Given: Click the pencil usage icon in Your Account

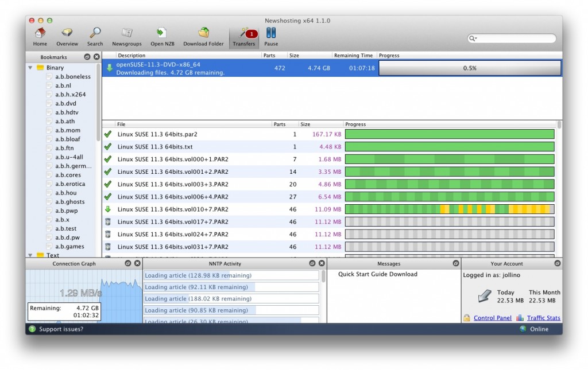Looking at the screenshot, I should (x=485, y=295).
